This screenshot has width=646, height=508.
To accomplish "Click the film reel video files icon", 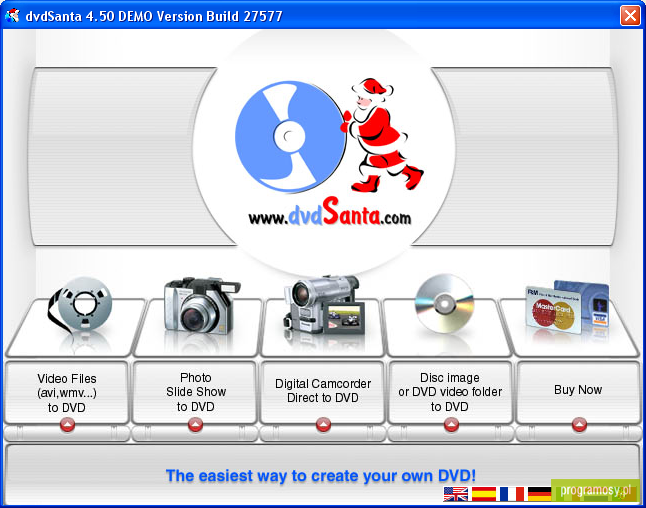I will coord(80,306).
